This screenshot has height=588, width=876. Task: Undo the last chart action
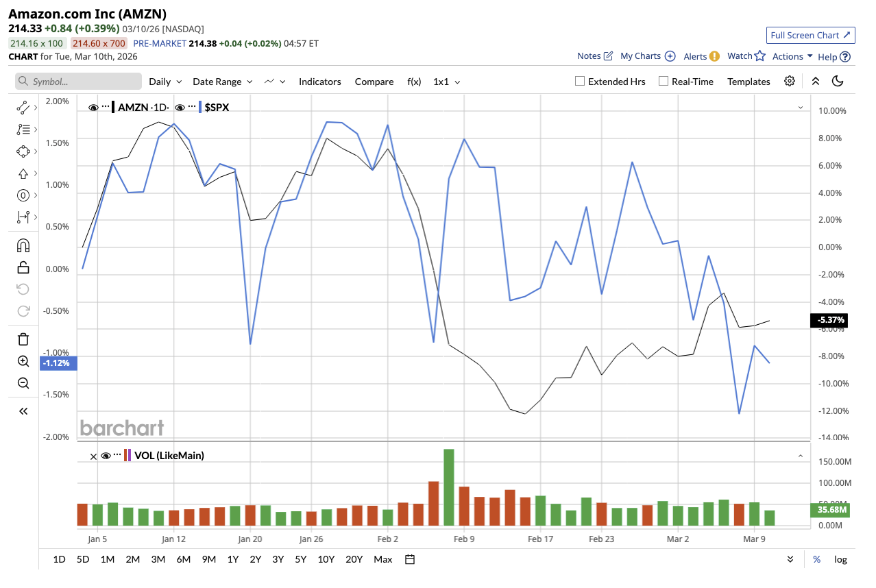point(23,289)
